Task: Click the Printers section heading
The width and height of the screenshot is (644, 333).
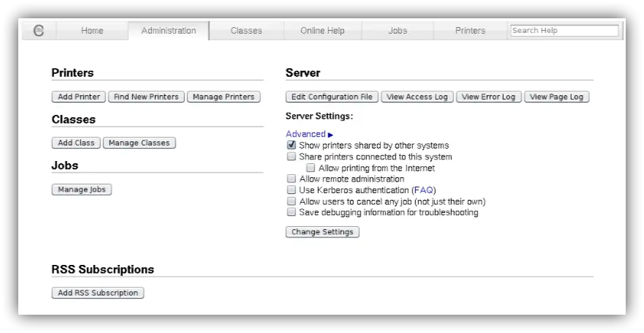Action: click(72, 72)
